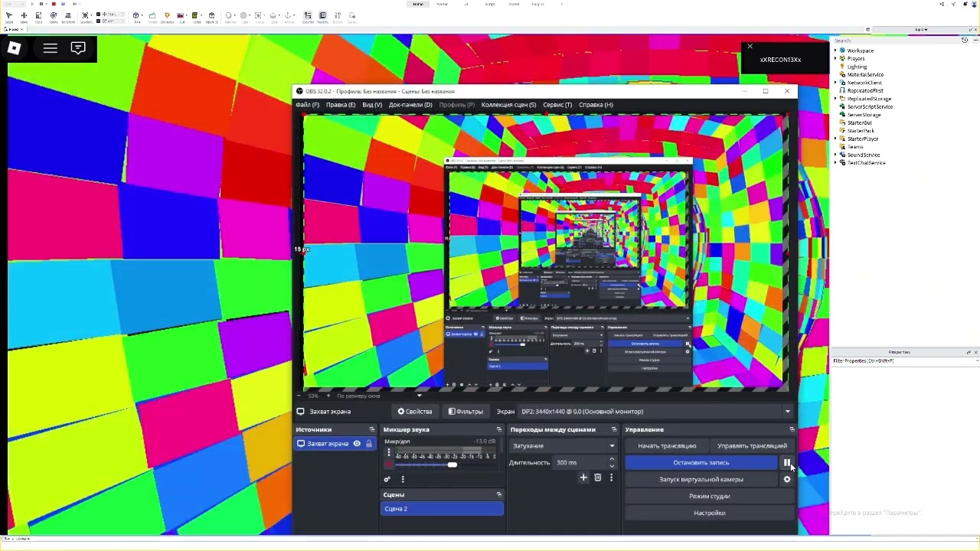
Task: Stop recording with Остановить запись
Action: [x=701, y=463]
